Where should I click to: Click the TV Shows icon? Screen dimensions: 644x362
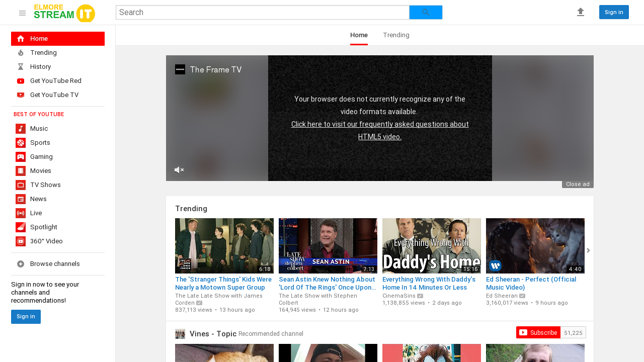pyautogui.click(x=21, y=185)
